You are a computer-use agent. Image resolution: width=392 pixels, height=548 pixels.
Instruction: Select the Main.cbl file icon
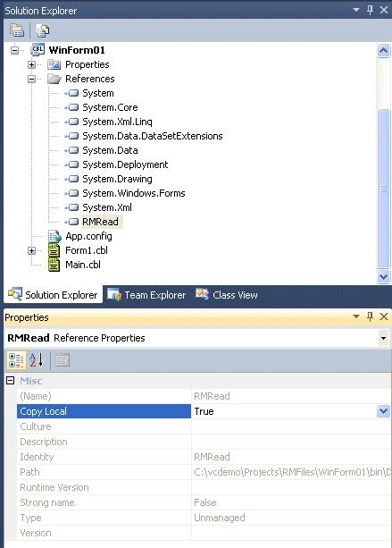click(54, 265)
